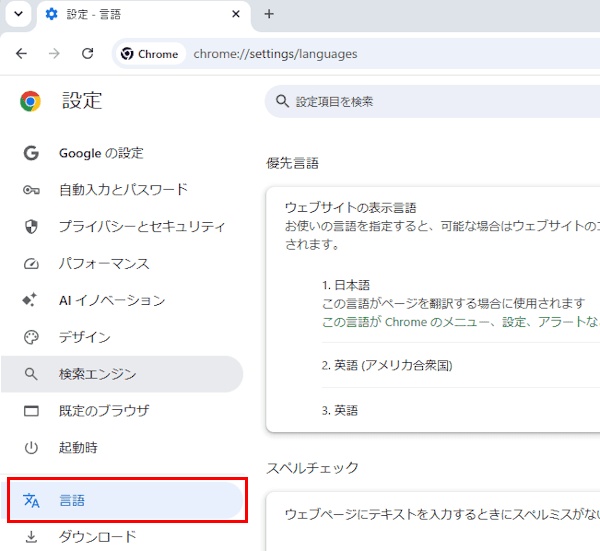Click the Google G icon
Screen dimensions: 600x551
point(31,153)
